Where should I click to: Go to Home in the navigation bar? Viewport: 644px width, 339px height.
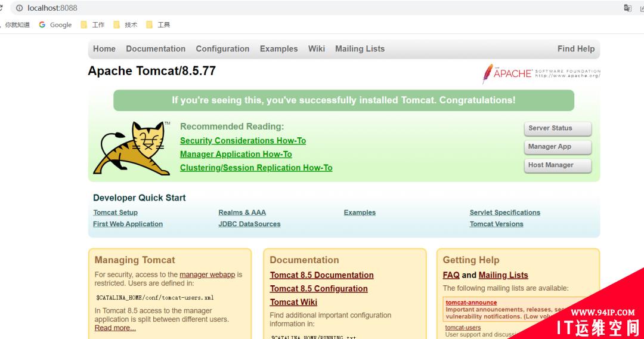(104, 49)
